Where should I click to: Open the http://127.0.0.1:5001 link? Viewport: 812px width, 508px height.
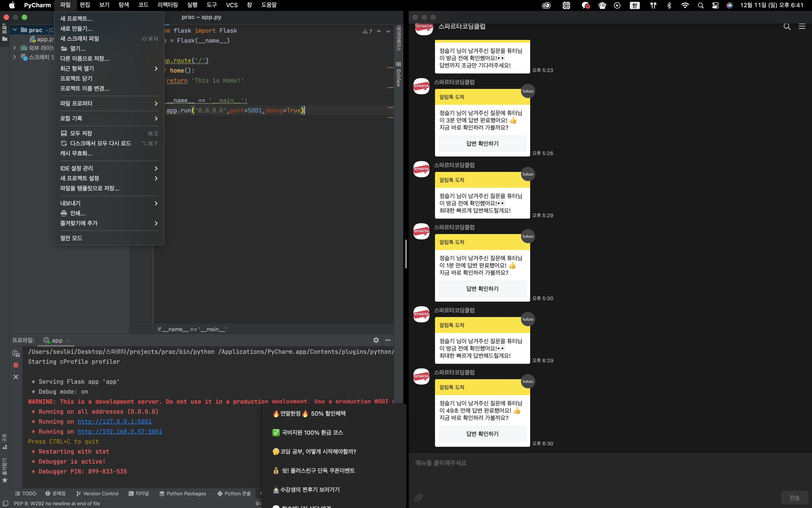[114, 422]
